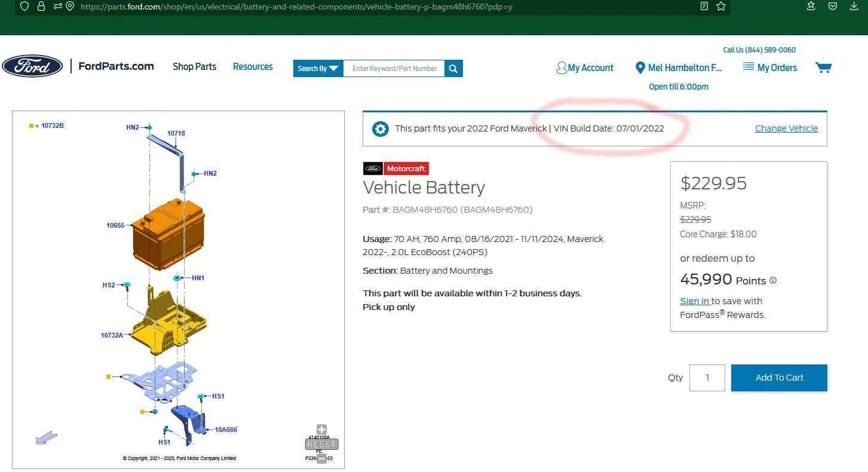The image size is (868, 472).
Task: Click the bookmarks tray icon in toolbar
Action: click(811, 6)
